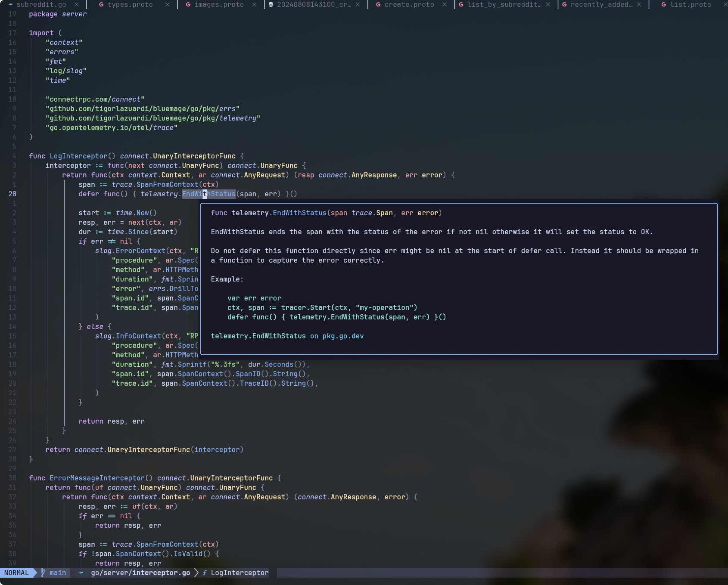This screenshot has height=585, width=728.
Task: Switch to the images.proto tab
Action: 219,4
